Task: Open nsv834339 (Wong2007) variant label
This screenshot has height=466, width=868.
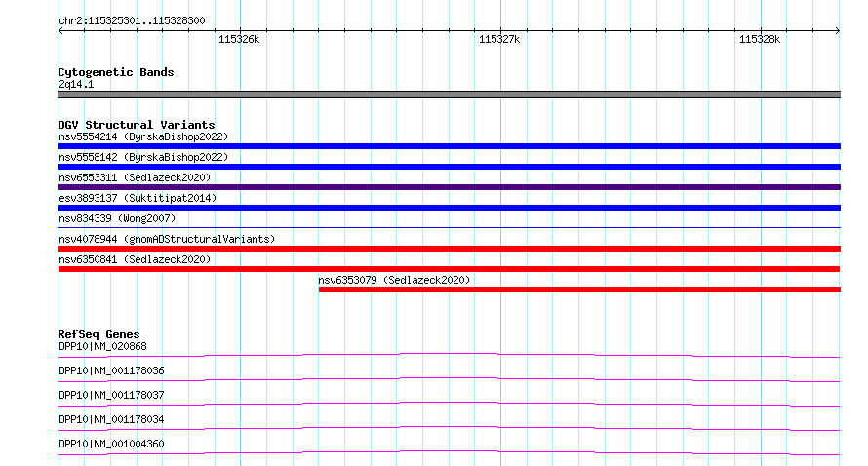Action: click(117, 218)
